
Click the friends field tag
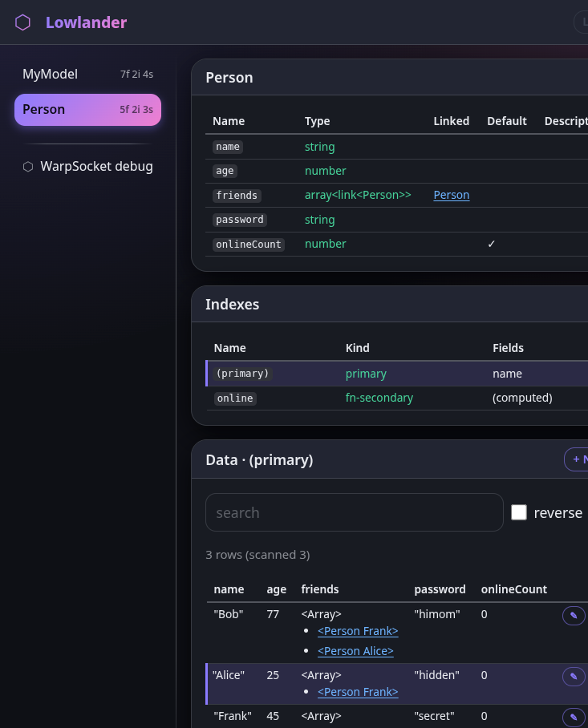(x=237, y=196)
